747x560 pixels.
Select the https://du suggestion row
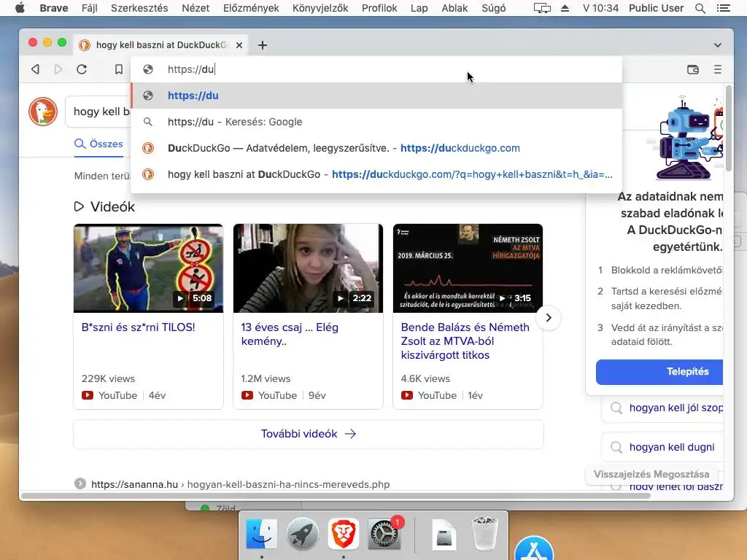tap(376, 96)
